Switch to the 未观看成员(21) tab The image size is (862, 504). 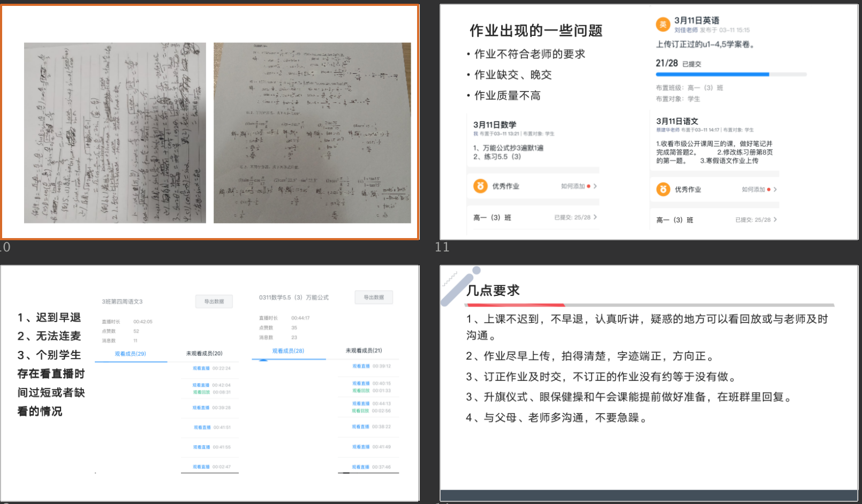pyautogui.click(x=364, y=350)
